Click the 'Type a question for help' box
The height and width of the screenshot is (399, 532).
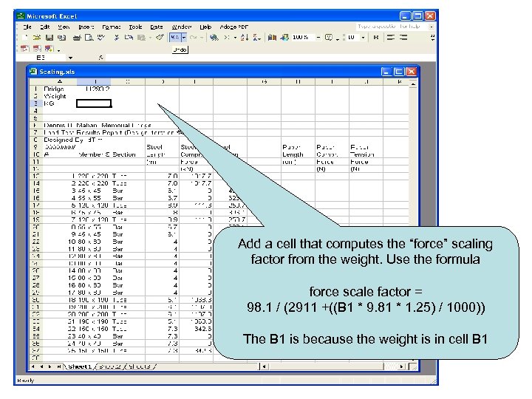click(392, 27)
